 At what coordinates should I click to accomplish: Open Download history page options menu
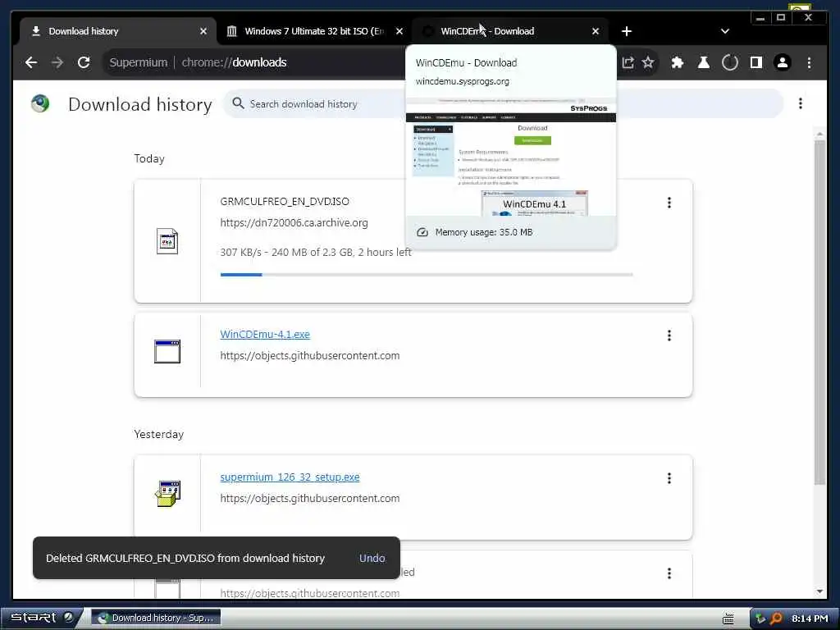coord(801,103)
